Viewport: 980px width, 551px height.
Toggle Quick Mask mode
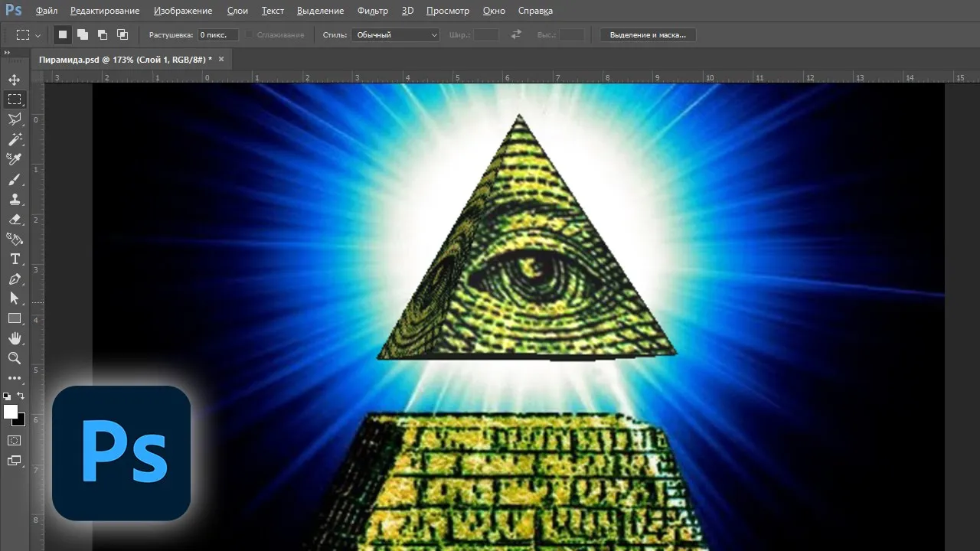[15, 441]
